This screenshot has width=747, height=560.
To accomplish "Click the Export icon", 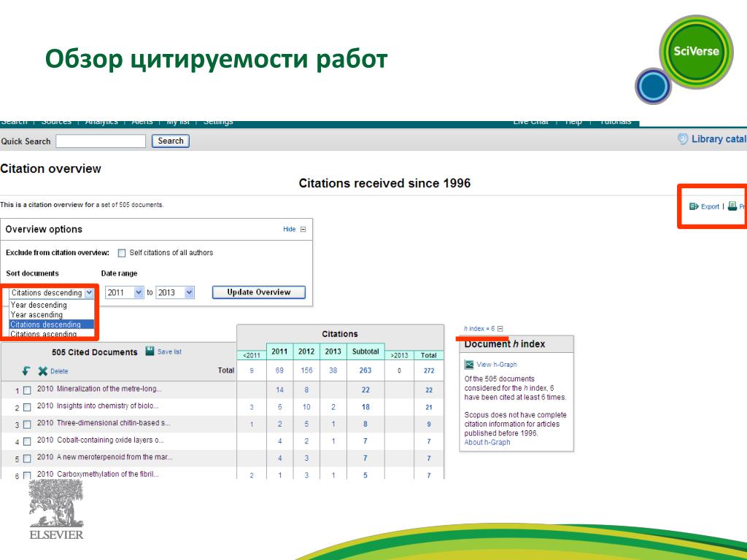I will [x=694, y=206].
